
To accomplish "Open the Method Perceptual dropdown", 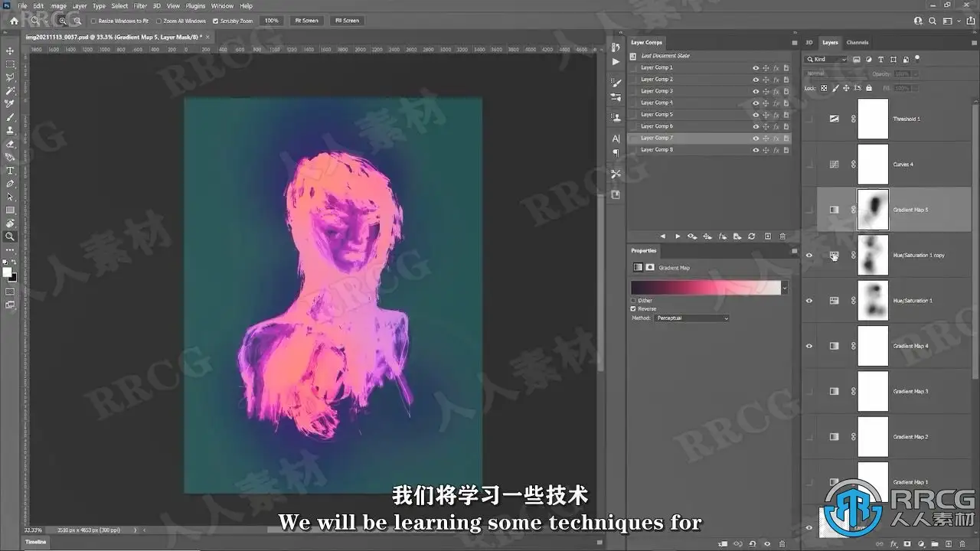I will pyautogui.click(x=692, y=318).
